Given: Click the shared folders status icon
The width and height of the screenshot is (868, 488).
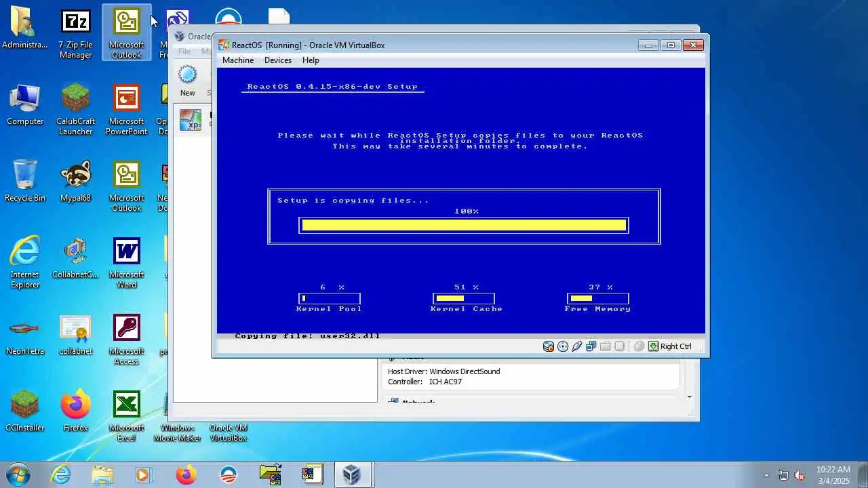Looking at the screenshot, I should coord(606,346).
